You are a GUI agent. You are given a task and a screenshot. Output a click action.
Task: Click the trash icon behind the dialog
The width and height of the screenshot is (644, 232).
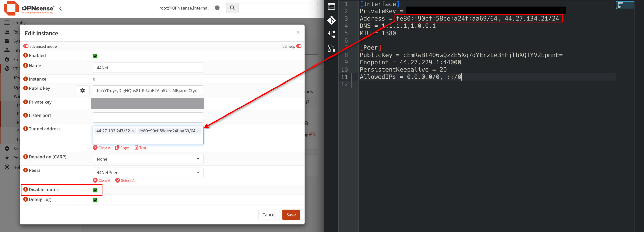click(308, 102)
